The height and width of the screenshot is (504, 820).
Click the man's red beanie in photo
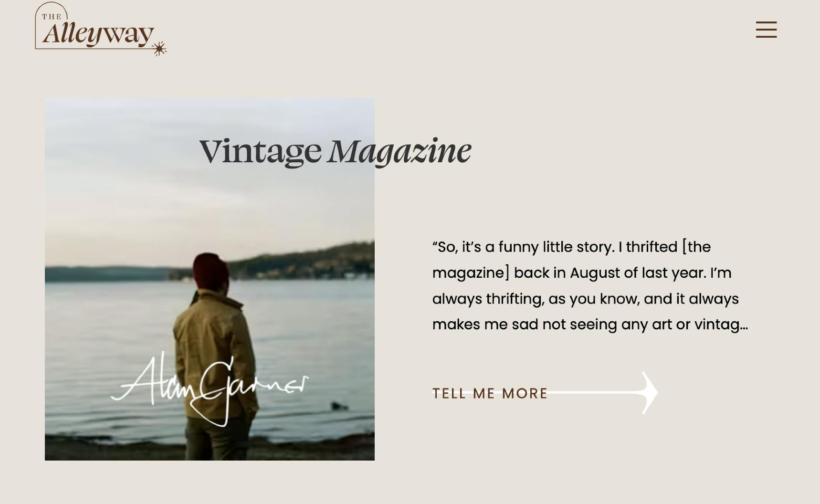point(210,271)
